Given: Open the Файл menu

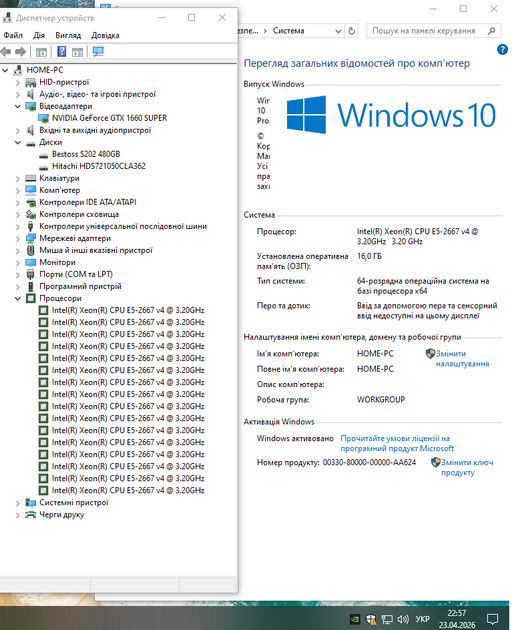Looking at the screenshot, I should (13, 35).
